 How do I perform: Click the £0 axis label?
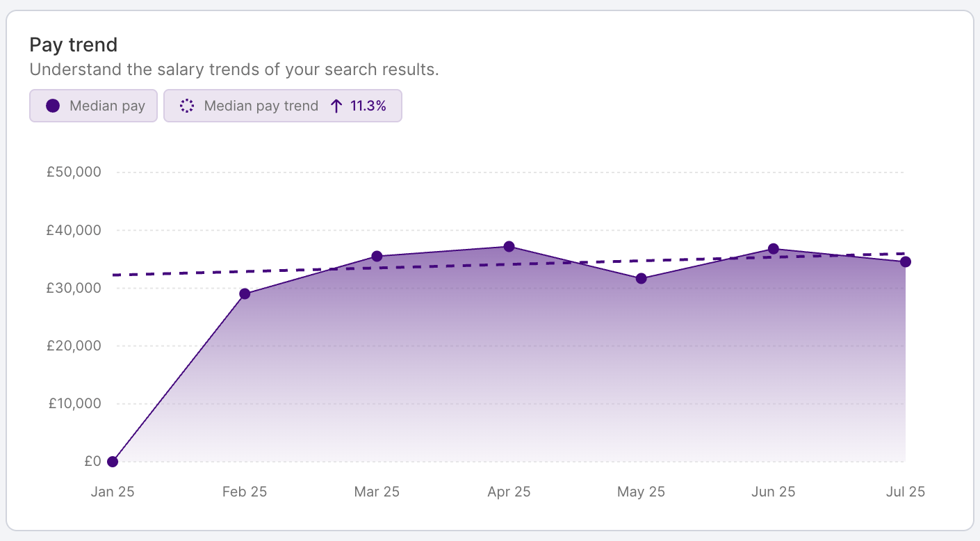[x=93, y=461]
